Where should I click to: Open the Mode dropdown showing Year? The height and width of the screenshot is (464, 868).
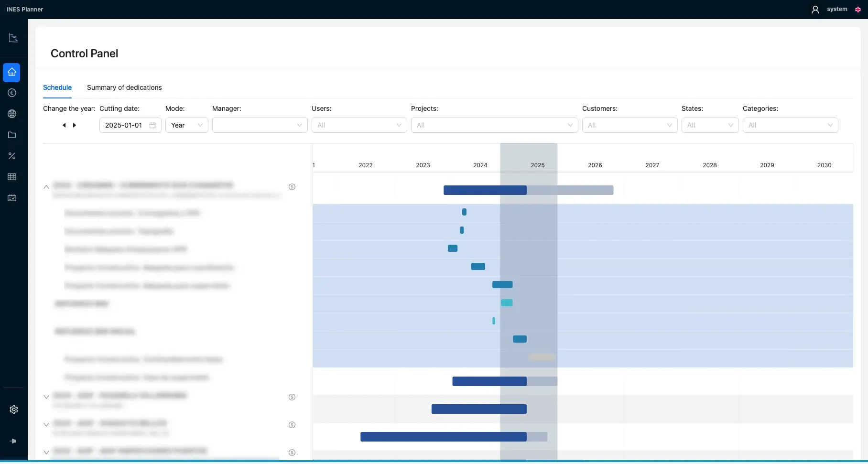pyautogui.click(x=186, y=125)
